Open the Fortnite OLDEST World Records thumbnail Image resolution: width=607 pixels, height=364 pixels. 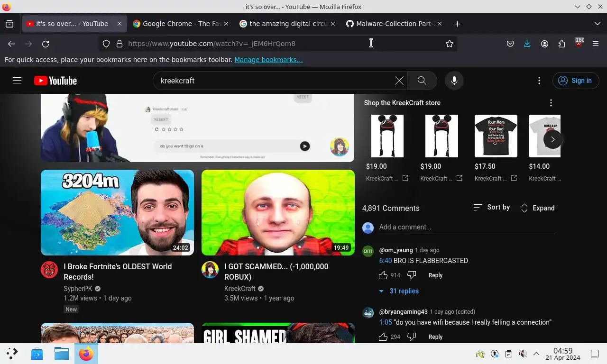[117, 213]
